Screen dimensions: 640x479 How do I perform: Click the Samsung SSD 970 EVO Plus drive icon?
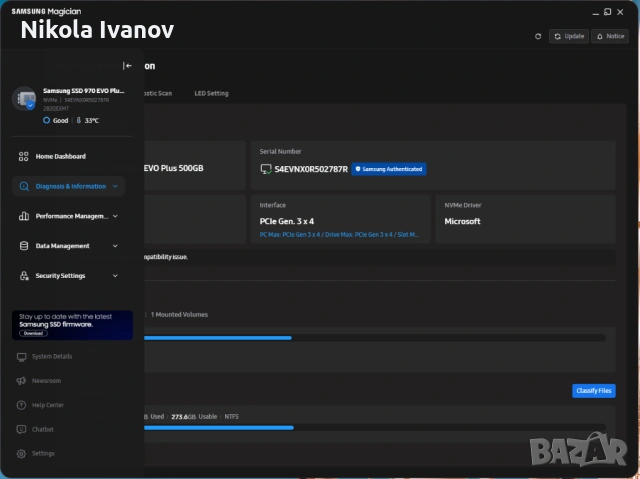(x=24, y=99)
